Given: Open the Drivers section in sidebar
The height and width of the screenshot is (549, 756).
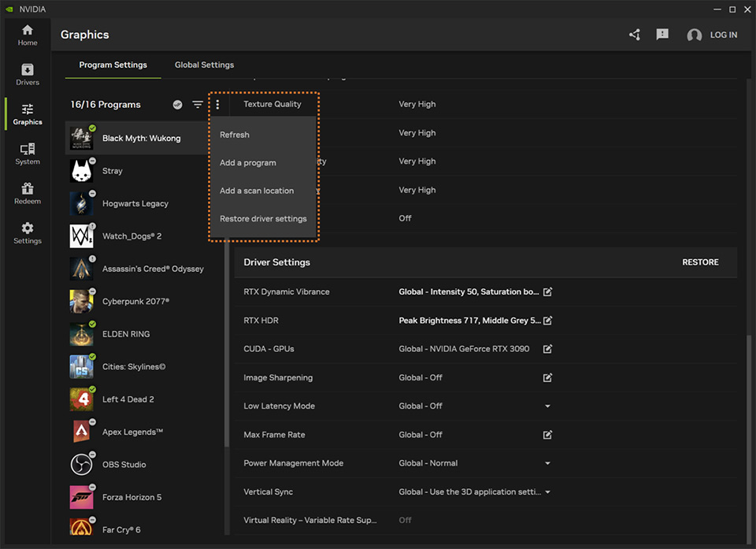Looking at the screenshot, I should (28, 74).
